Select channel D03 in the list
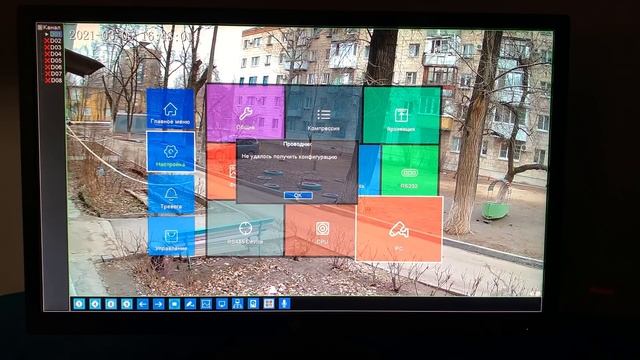This screenshot has width=640, height=360. (x=53, y=47)
